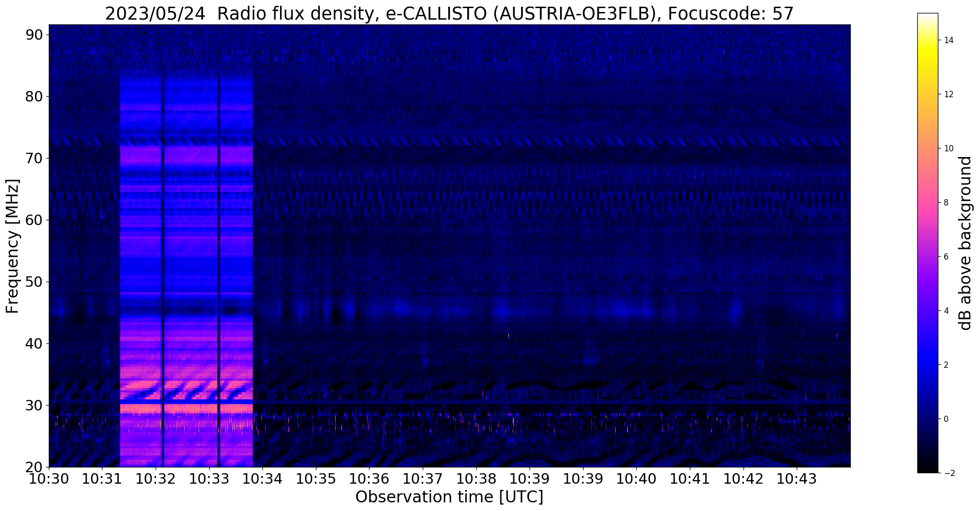
Task: Click the colorbar tick labeled 0
Action: 946,419
